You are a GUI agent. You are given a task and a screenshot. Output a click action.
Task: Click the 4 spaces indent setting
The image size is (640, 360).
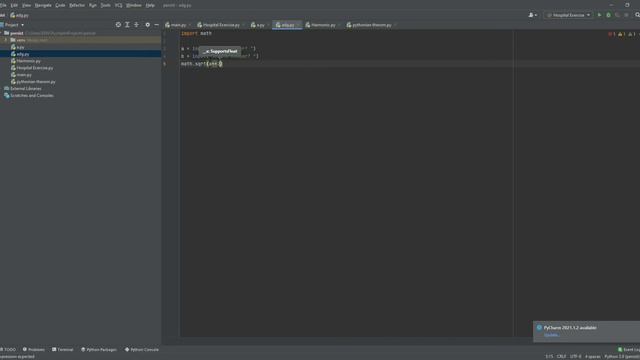pos(593,356)
